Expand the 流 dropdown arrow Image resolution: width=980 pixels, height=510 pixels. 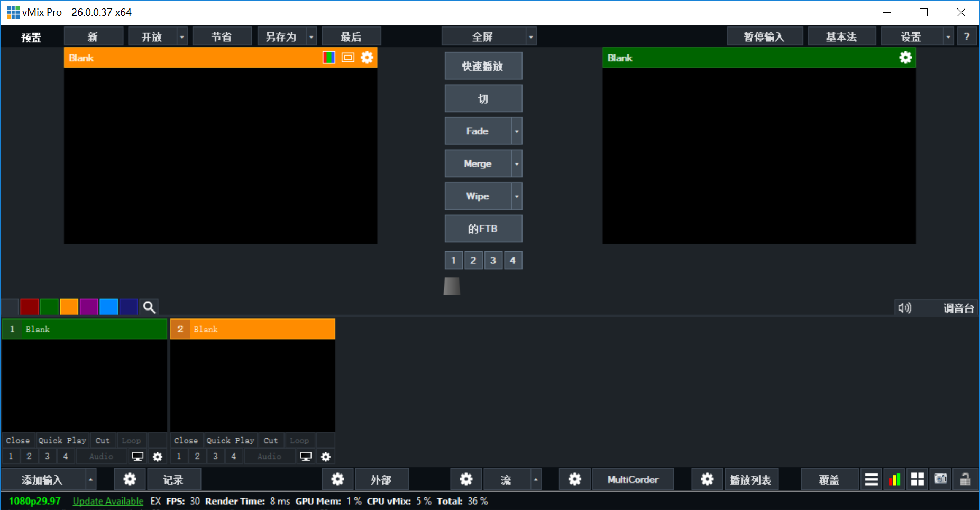point(536,480)
